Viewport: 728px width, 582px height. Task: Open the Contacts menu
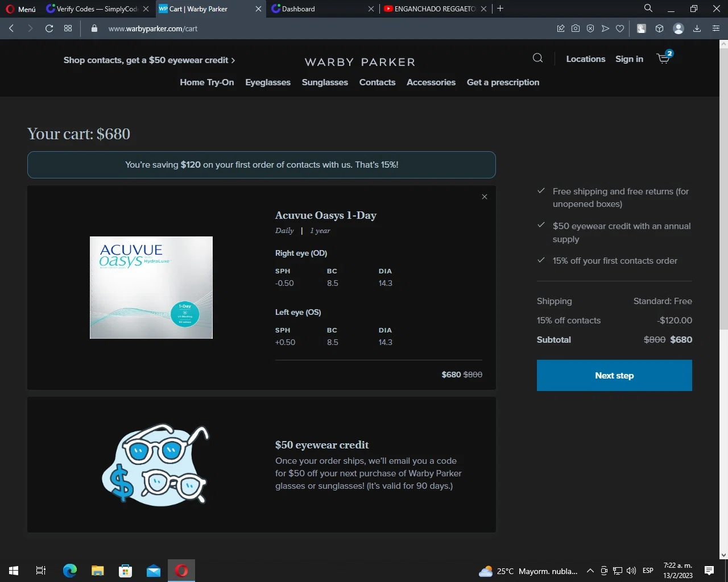click(x=377, y=82)
